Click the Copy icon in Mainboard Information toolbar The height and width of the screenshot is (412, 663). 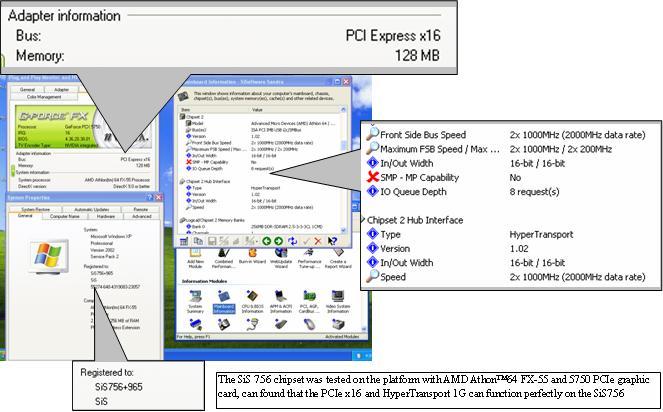198,241
